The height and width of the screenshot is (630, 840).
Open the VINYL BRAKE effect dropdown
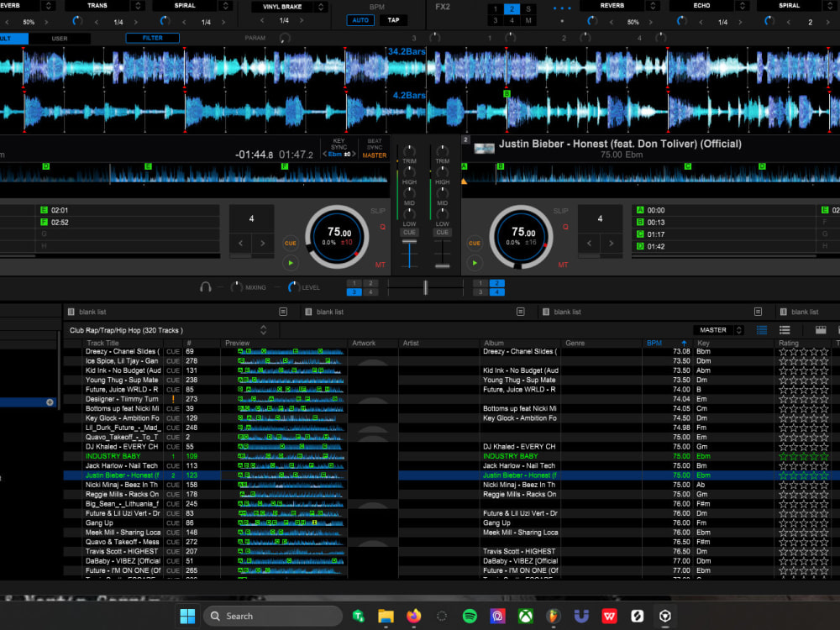click(x=320, y=7)
